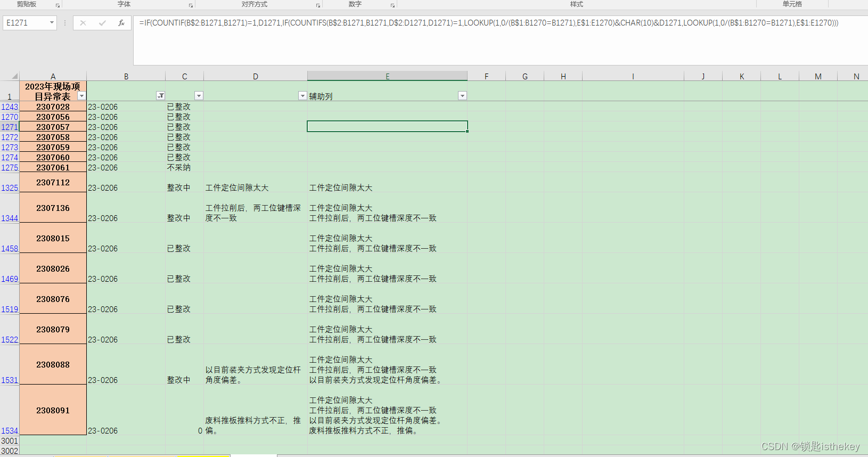Screen dimensions: 868x457
Task: Open the 辅助列 filter dropdown in column E
Action: pyautogui.click(x=462, y=96)
